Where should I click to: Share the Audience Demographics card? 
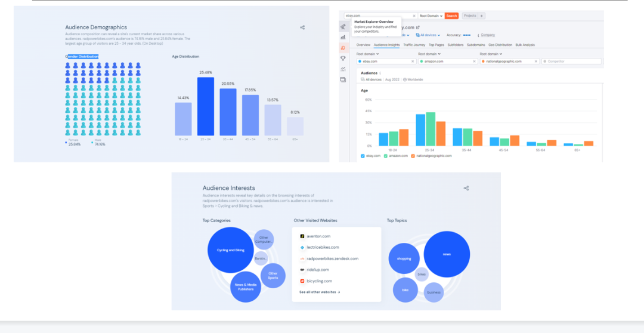(302, 27)
